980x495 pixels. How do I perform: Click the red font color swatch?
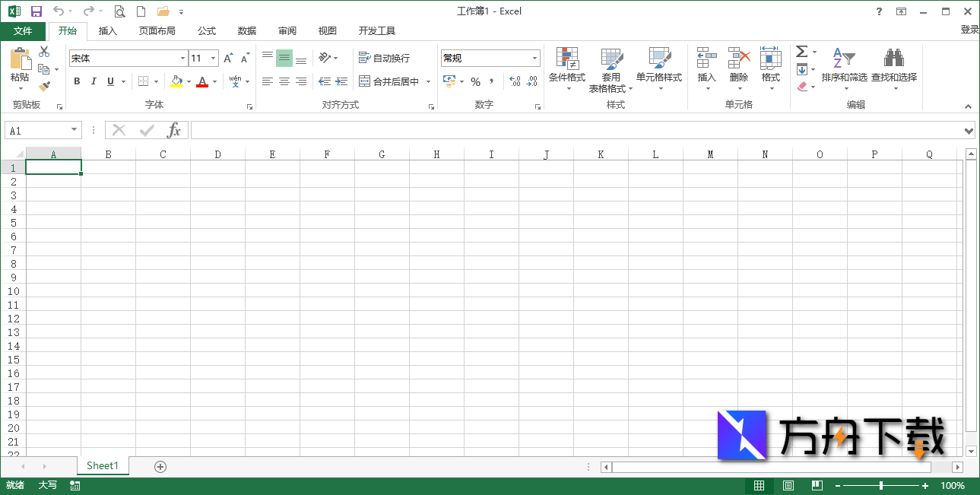coord(203,81)
